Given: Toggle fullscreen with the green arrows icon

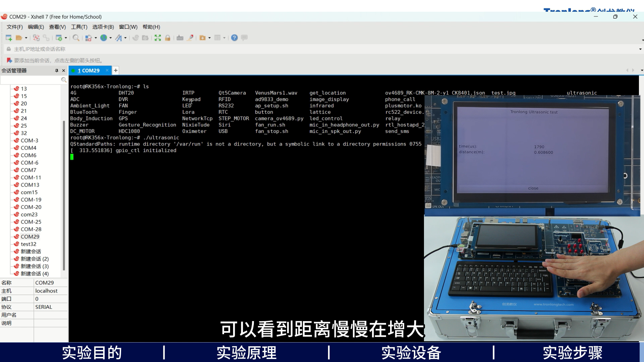Looking at the screenshot, I should pos(158,38).
